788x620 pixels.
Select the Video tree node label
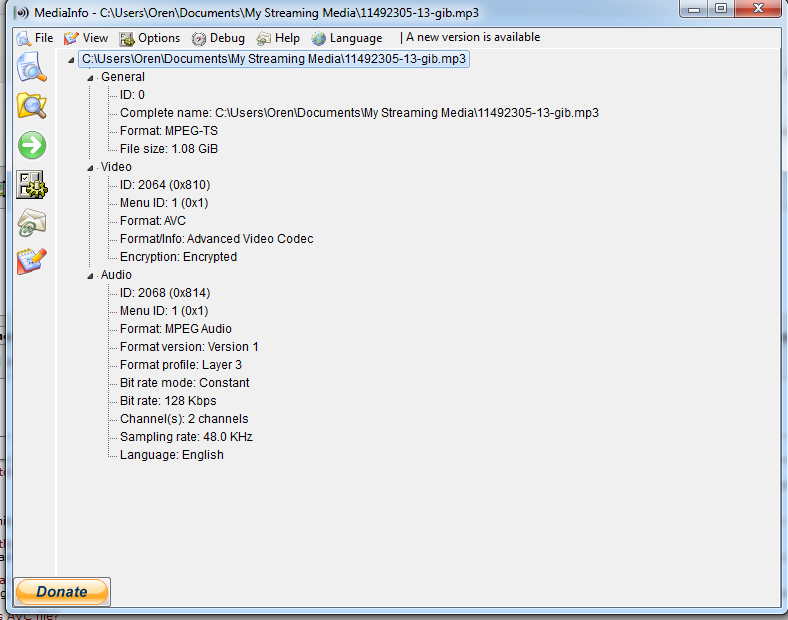point(116,167)
